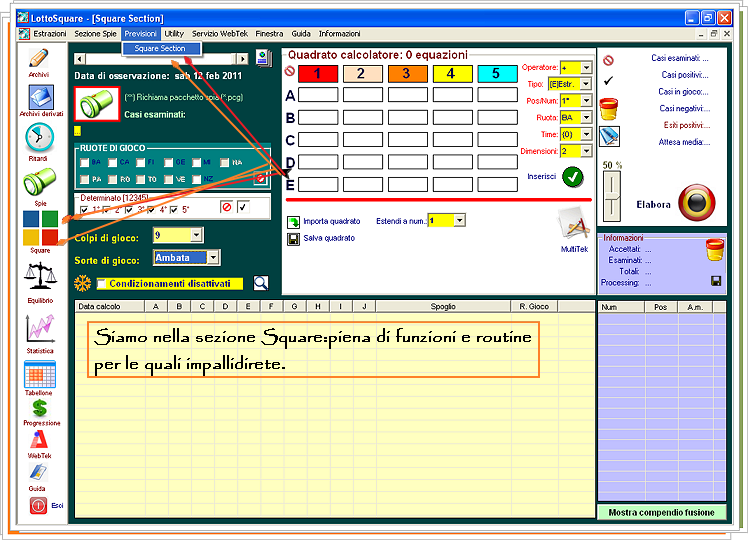Open the Estendi a num. dropdown
Image resolution: width=748 pixels, height=540 pixels.
459,220
